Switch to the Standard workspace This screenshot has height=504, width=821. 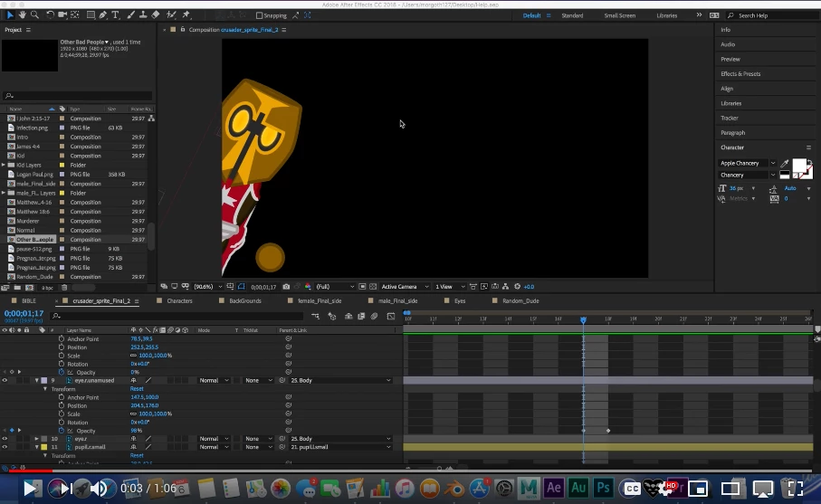coord(572,15)
